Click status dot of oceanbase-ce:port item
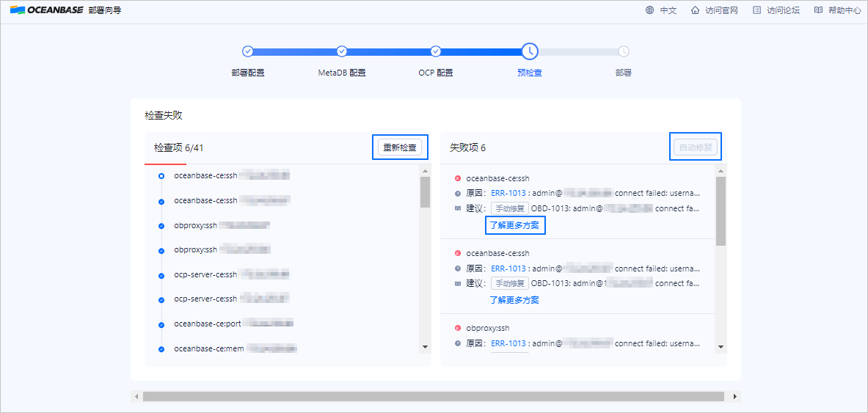 coord(161,324)
